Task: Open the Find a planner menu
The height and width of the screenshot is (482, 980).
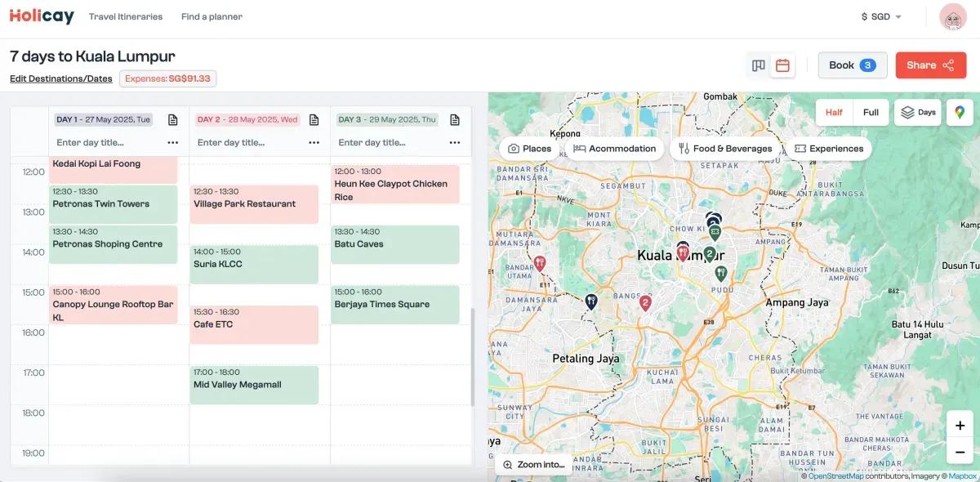Action: click(212, 16)
